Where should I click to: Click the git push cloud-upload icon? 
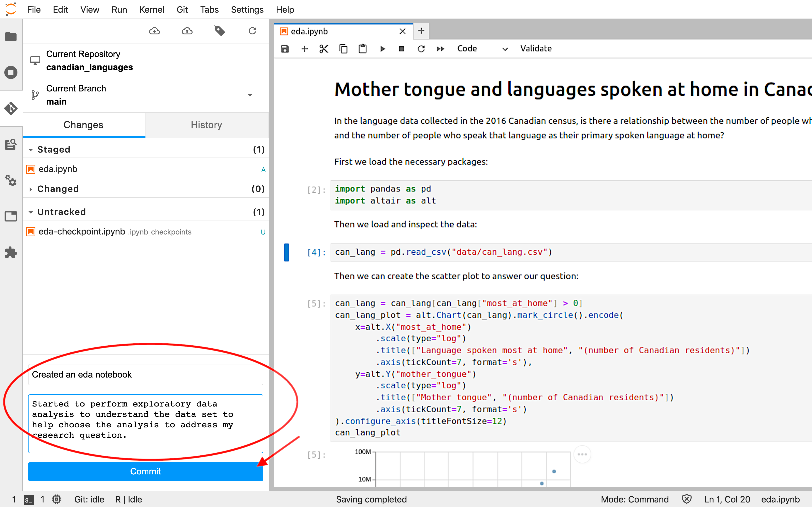(187, 31)
